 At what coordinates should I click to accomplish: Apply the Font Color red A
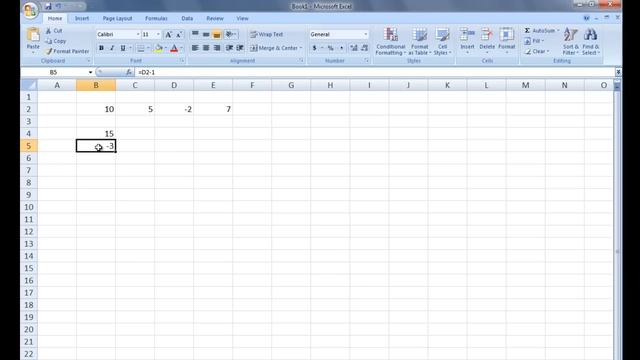click(x=174, y=48)
